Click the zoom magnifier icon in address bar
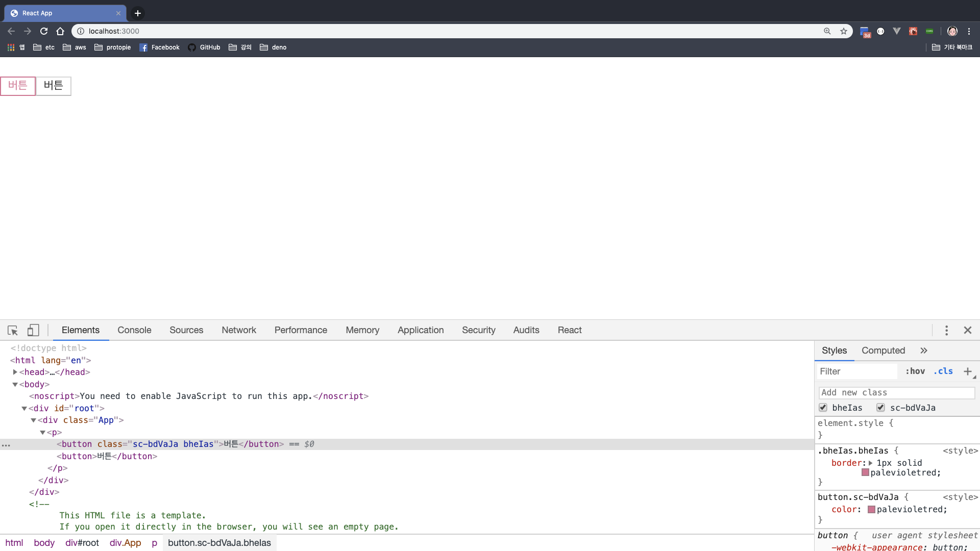 [827, 31]
